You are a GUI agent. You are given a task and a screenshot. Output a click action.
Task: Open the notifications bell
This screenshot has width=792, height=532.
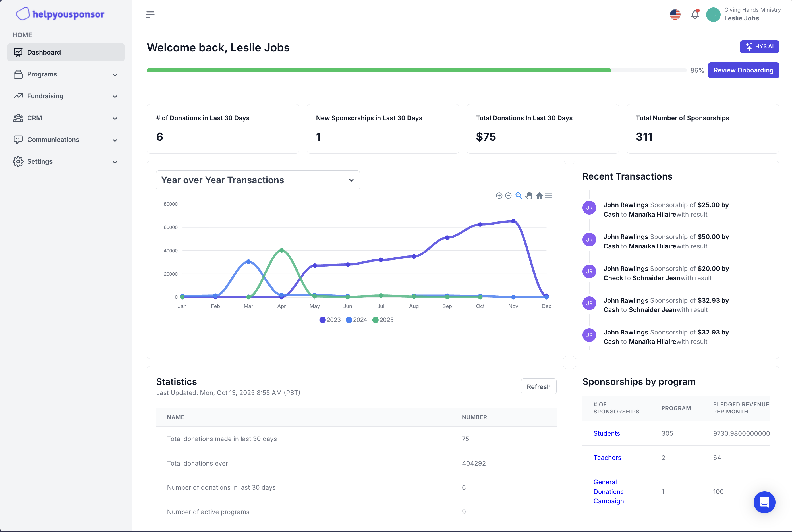pos(694,14)
